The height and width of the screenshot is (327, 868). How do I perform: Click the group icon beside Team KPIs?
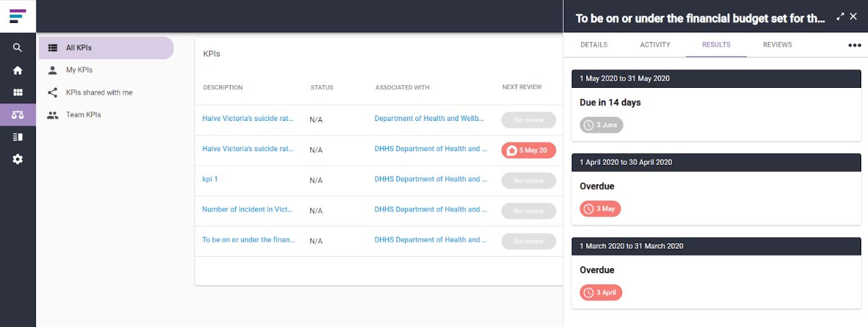point(53,115)
